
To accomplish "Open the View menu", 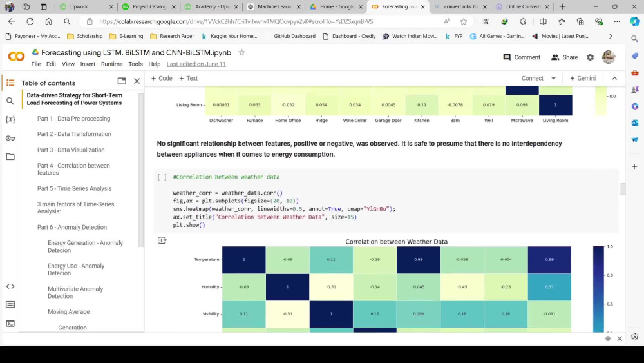I will [x=68, y=64].
